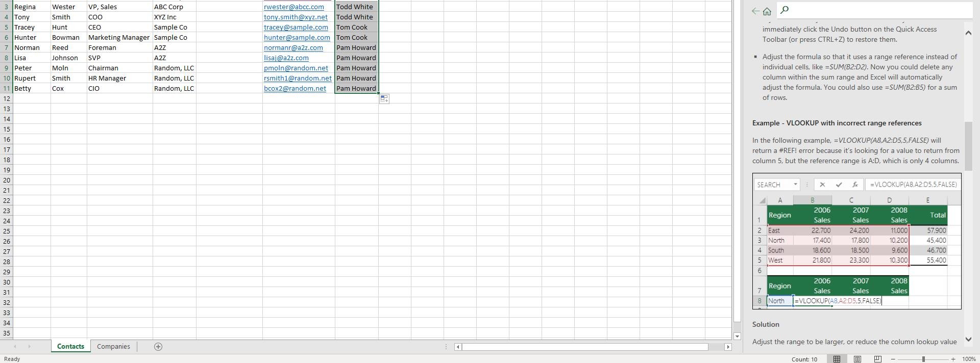Click the VLOOKUP example image
The image size is (980, 363).
(857, 241)
